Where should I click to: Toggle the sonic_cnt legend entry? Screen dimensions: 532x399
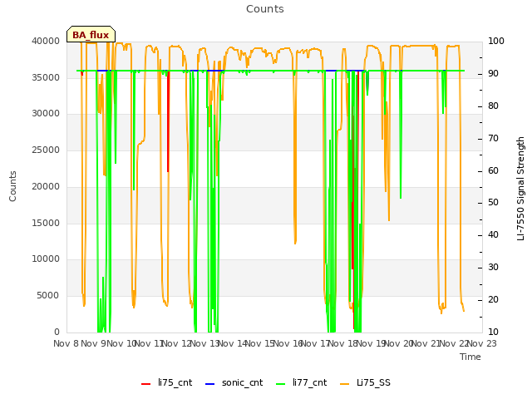[234, 382]
